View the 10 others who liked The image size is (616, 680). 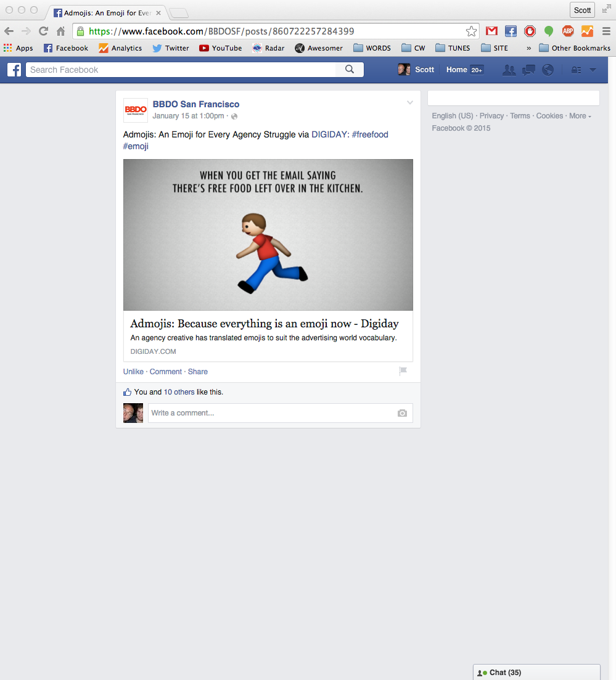point(179,392)
